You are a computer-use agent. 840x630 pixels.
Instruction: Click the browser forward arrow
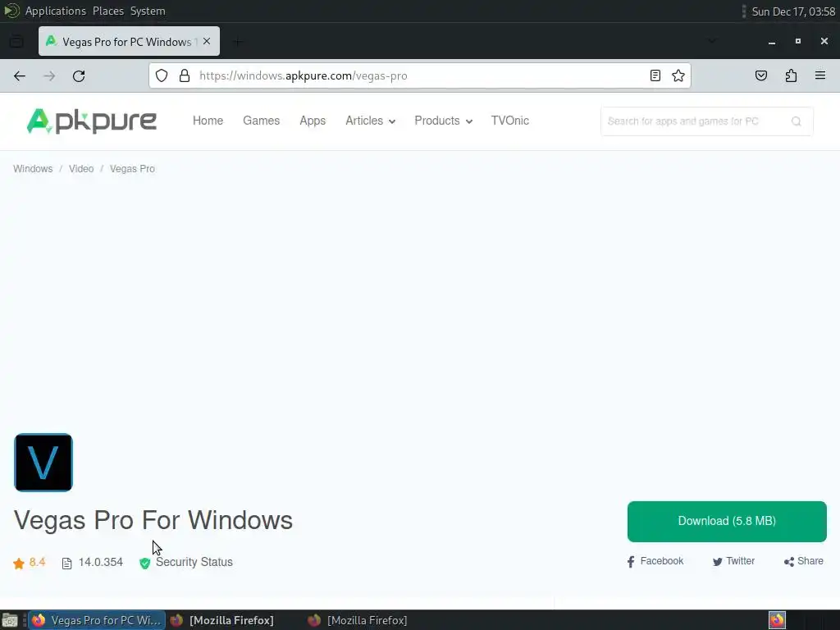[x=49, y=76]
